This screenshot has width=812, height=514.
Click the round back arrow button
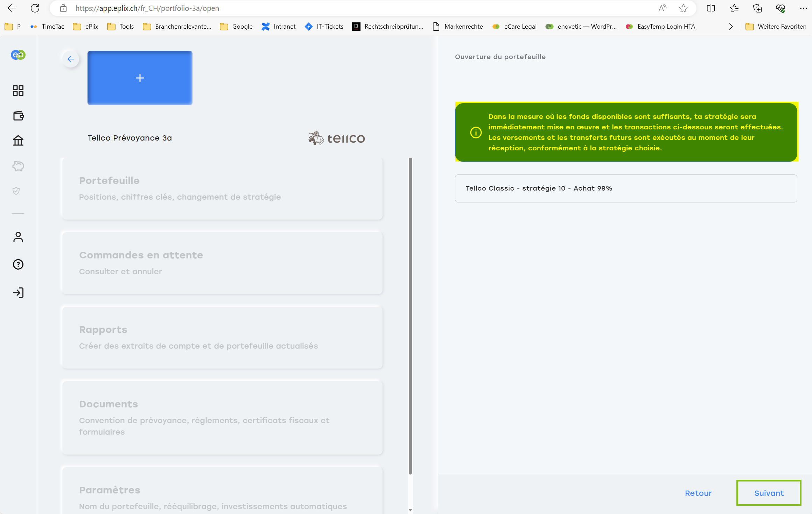pyautogui.click(x=71, y=59)
